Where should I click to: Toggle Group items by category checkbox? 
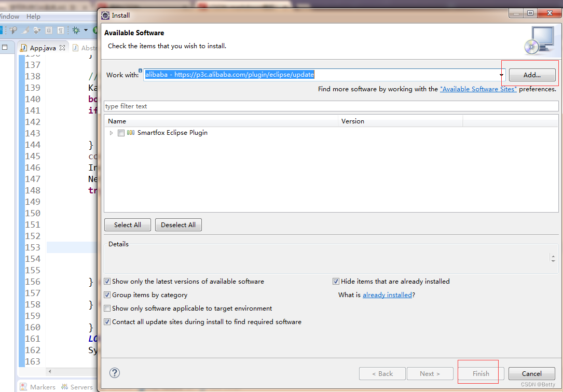pyautogui.click(x=107, y=295)
